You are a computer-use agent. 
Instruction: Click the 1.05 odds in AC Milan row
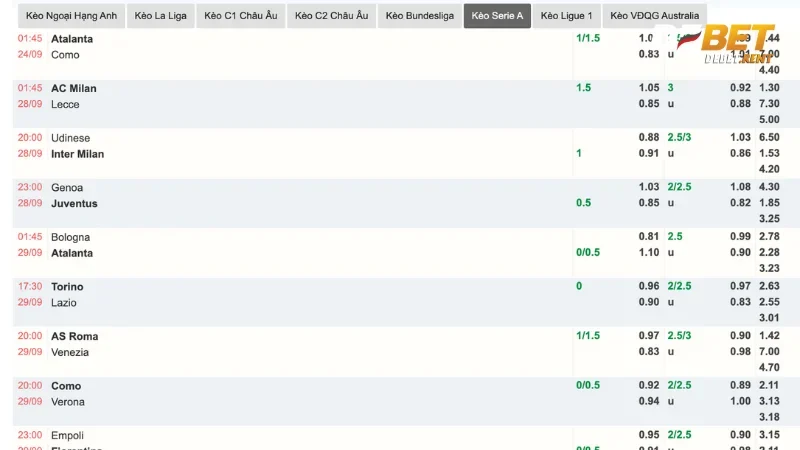(648, 87)
